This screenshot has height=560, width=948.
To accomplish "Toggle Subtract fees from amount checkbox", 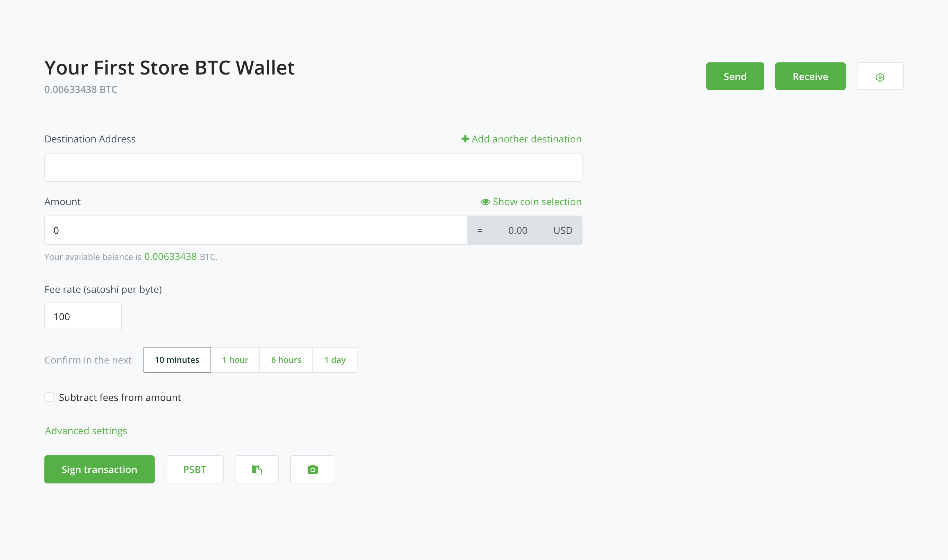I will coord(50,397).
